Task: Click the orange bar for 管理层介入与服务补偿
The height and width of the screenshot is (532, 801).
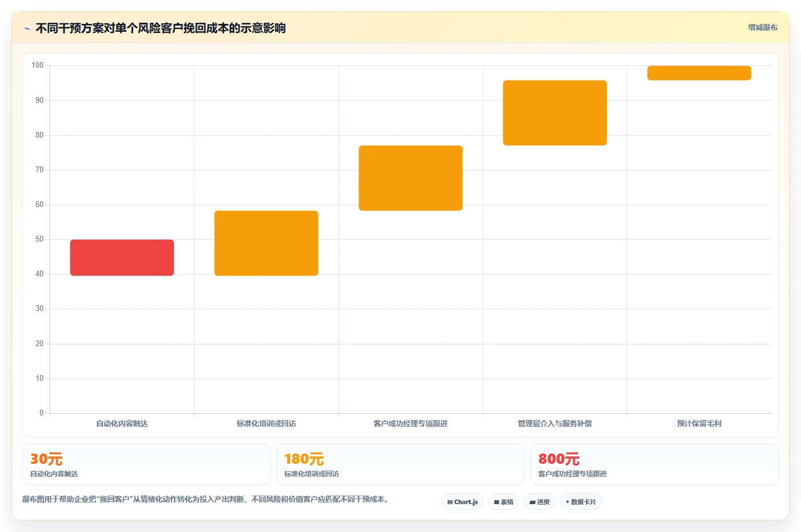Action: (555, 113)
